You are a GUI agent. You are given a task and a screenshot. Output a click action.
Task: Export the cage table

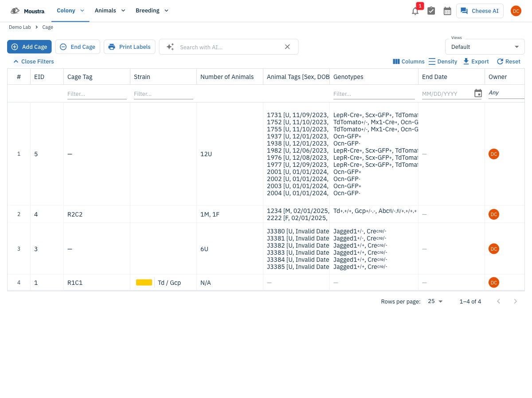point(476,62)
